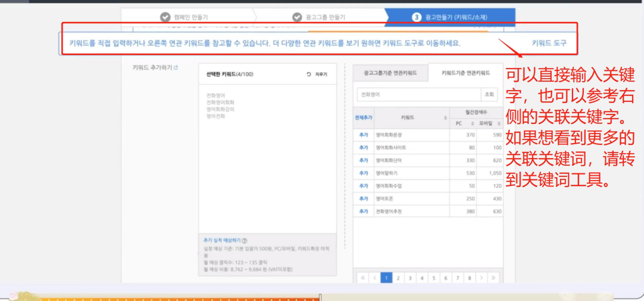Open 추가 실적 예상하기 link
The height and width of the screenshot is (301, 644).
coord(222,241)
